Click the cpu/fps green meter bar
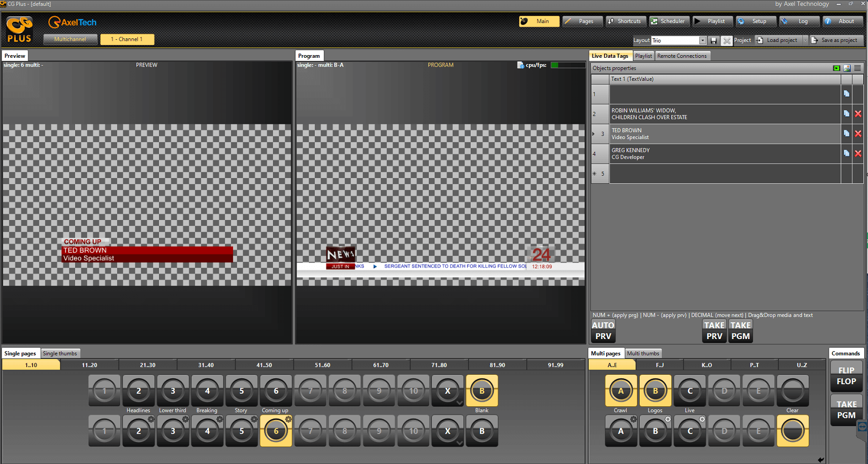 (568, 65)
